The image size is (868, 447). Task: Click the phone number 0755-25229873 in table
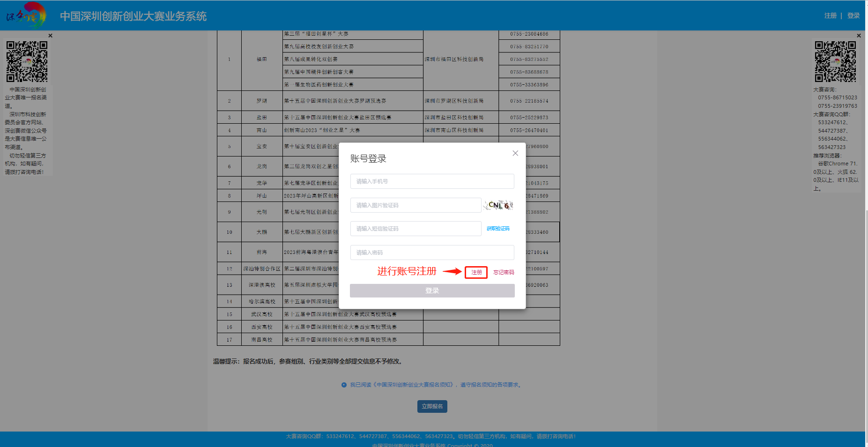[x=529, y=117]
